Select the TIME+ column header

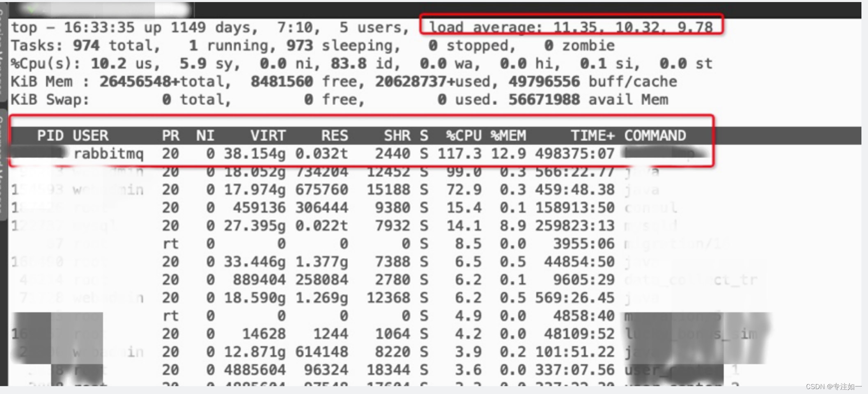[x=592, y=135]
